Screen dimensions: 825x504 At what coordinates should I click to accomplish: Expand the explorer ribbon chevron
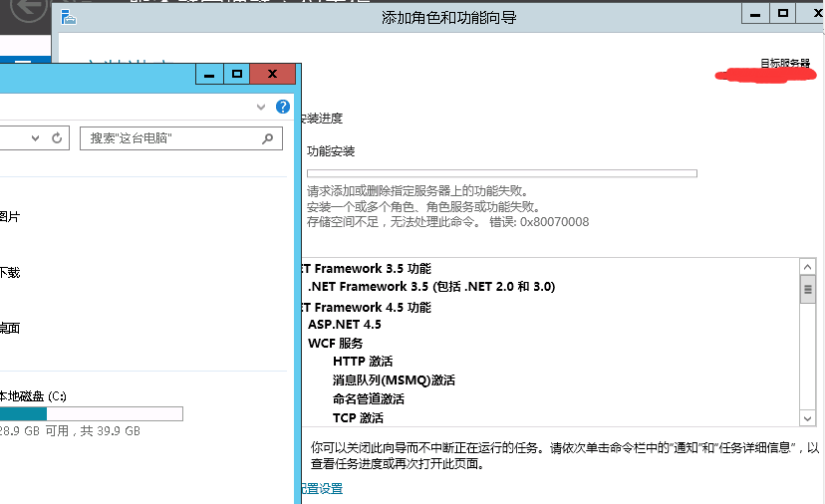(x=260, y=108)
